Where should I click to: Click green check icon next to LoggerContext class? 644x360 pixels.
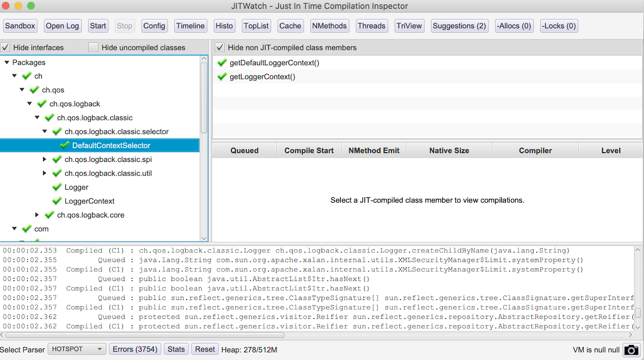57,201
